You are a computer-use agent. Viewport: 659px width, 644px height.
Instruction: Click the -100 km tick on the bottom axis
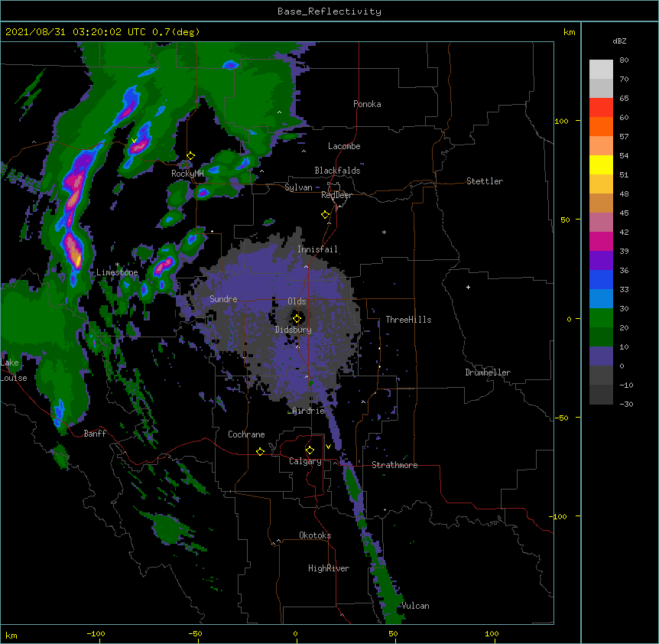coord(96,633)
